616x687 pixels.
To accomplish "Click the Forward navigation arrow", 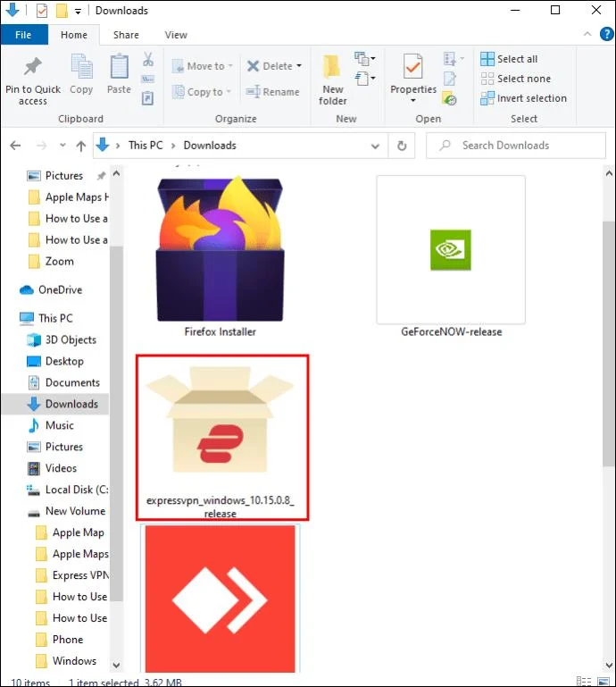I will 42,146.
